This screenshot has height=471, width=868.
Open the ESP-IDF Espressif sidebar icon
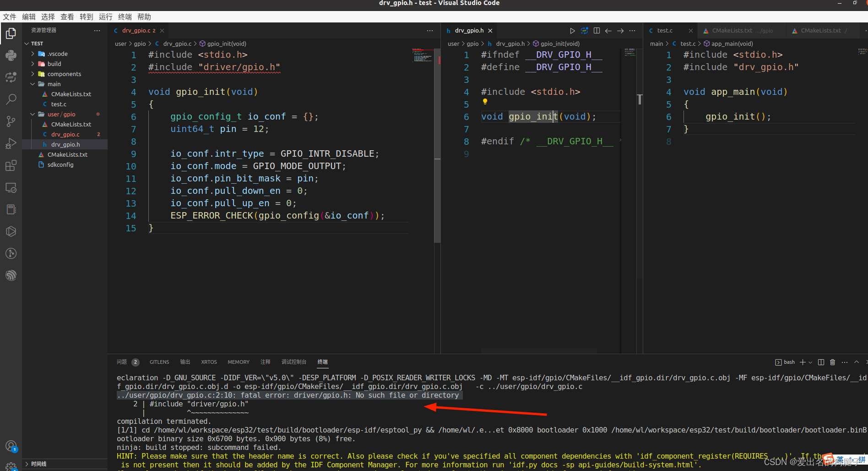click(11, 275)
